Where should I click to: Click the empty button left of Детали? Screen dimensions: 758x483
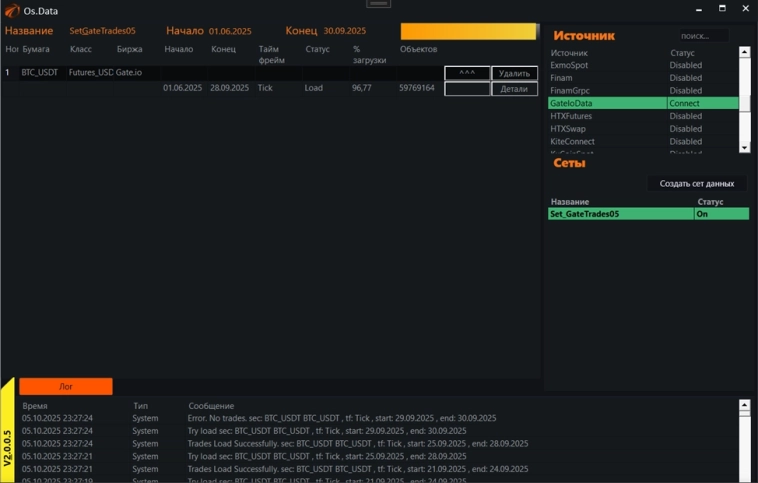pos(467,89)
